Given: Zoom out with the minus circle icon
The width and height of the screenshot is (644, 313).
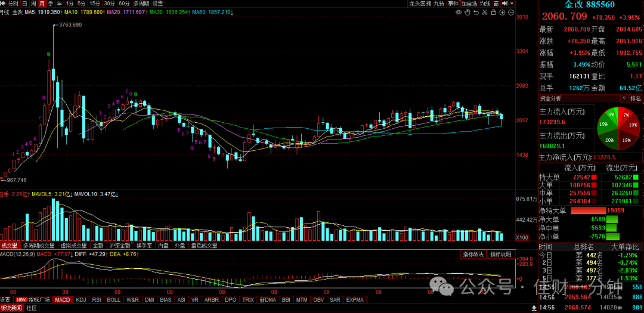Looking at the screenshot, I should coord(510,13).
